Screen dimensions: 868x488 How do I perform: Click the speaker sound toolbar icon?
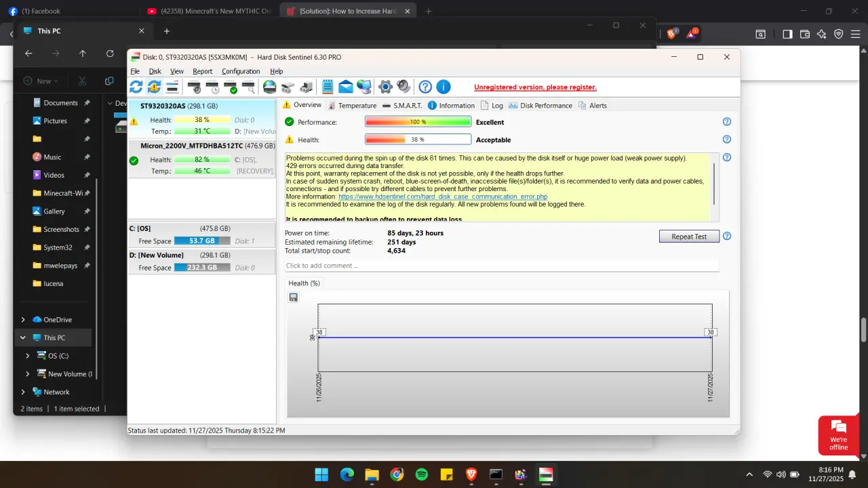403,87
